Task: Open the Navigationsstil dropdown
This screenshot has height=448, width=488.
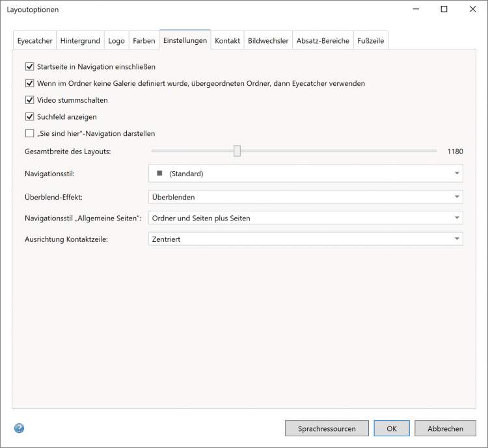Action: coord(306,174)
